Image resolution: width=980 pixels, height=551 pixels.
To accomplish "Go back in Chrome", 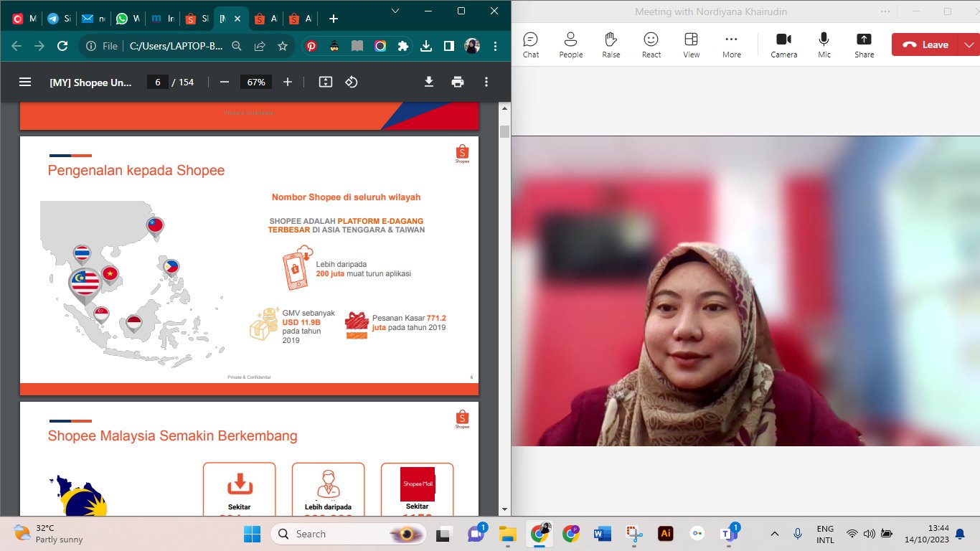I will pos(17,46).
